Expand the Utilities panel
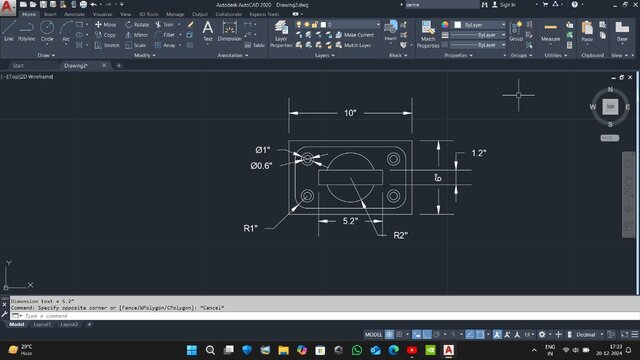 point(556,55)
